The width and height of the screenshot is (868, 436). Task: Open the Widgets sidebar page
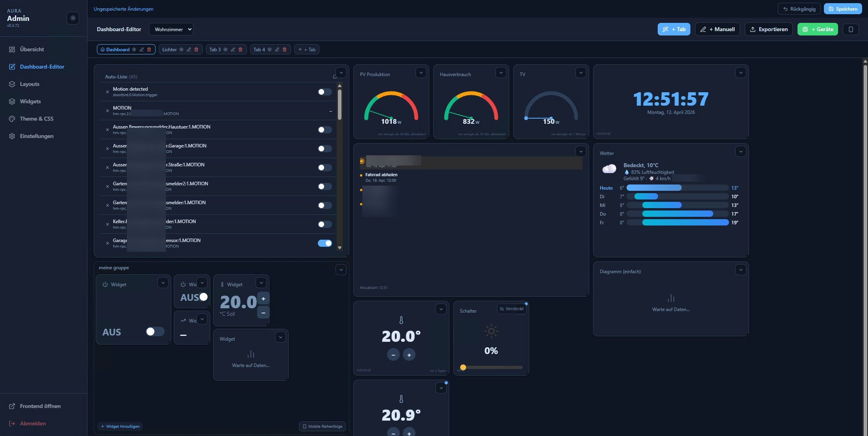30,101
